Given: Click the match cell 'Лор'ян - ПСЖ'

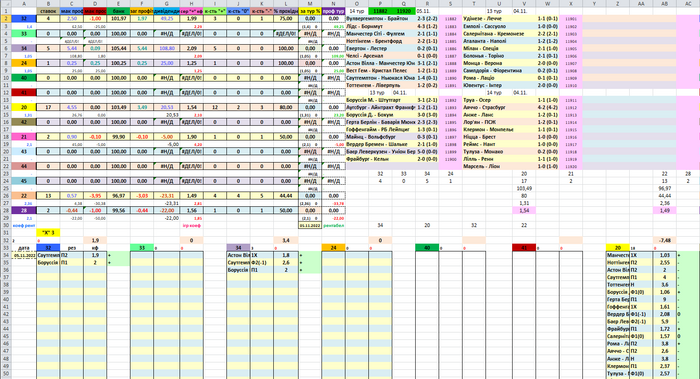Looking at the screenshot, I should click(x=498, y=122).
